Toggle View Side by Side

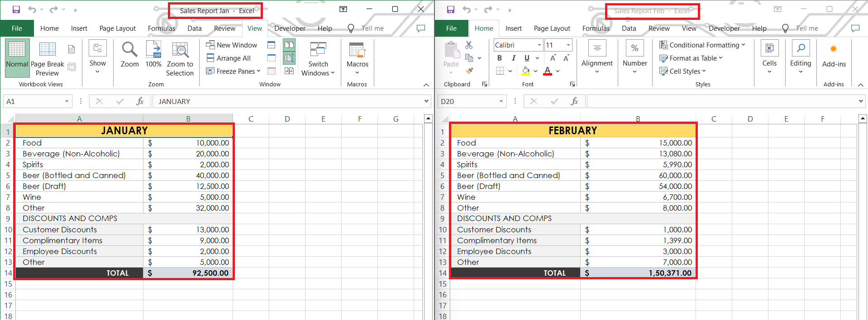(x=289, y=45)
